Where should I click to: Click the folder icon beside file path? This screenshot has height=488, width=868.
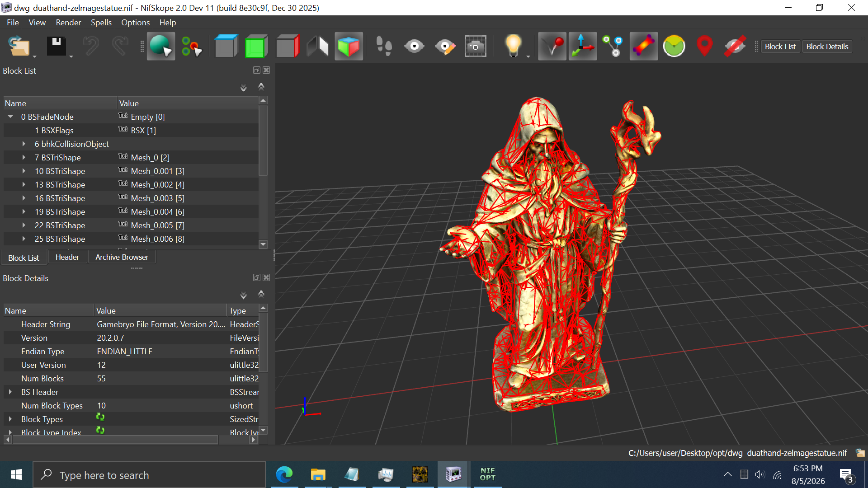tap(860, 453)
